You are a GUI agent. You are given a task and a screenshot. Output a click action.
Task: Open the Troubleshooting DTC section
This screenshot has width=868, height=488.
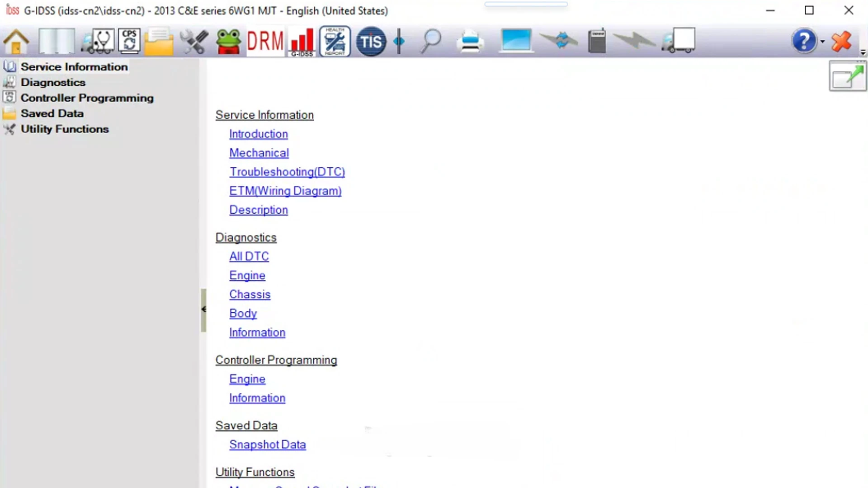click(288, 172)
